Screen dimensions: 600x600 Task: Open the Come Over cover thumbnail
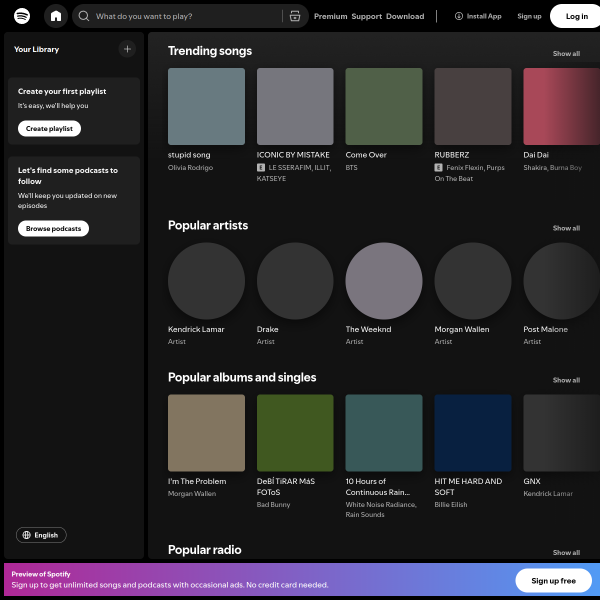click(x=384, y=106)
